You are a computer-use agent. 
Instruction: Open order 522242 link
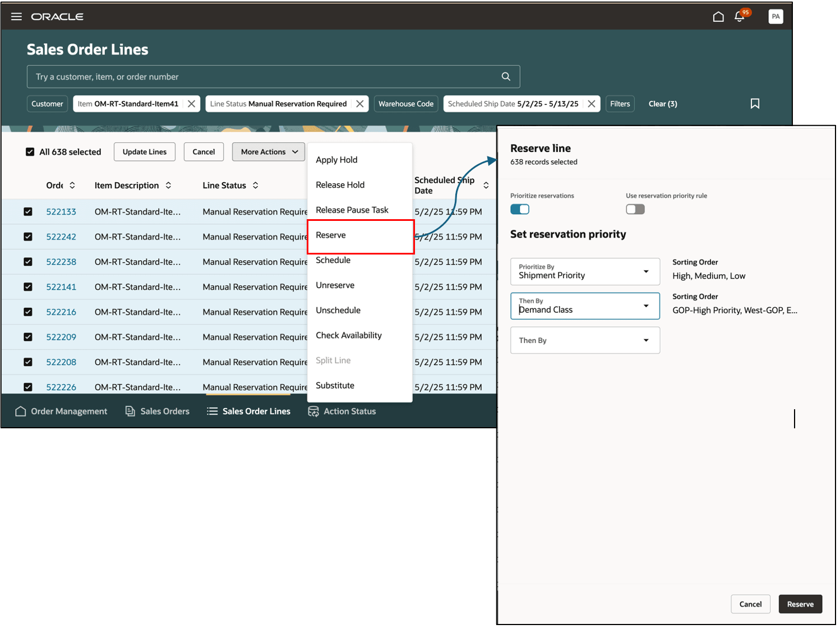coord(61,237)
